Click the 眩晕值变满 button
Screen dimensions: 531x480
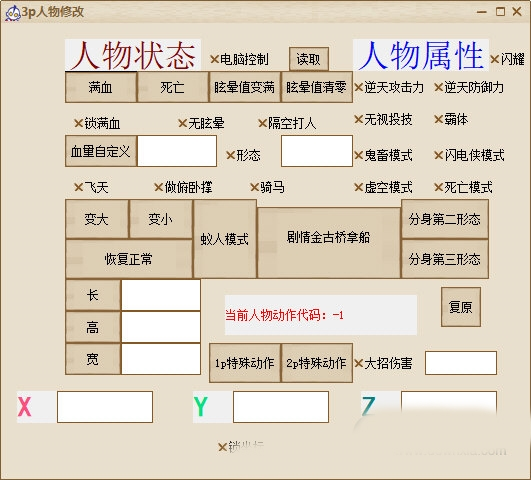pos(245,87)
